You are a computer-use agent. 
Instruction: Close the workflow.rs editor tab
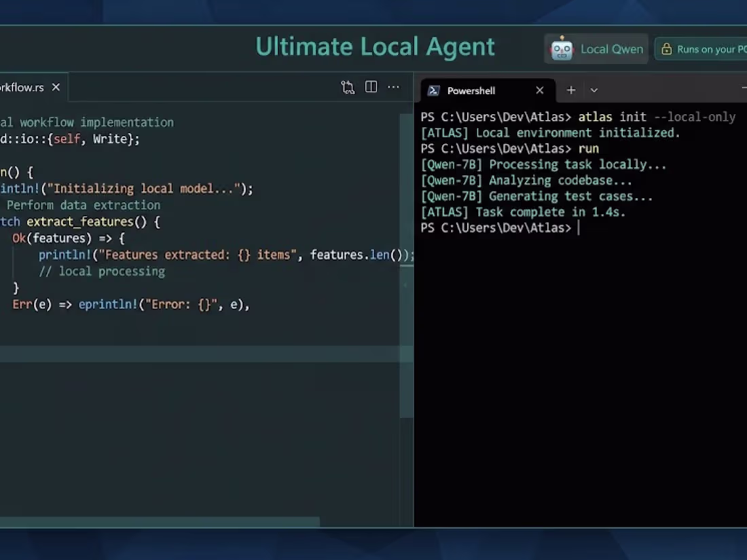tap(56, 87)
